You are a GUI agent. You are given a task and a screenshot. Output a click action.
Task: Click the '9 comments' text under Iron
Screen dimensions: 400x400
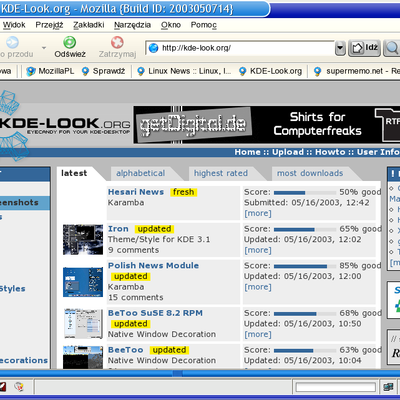click(x=133, y=250)
